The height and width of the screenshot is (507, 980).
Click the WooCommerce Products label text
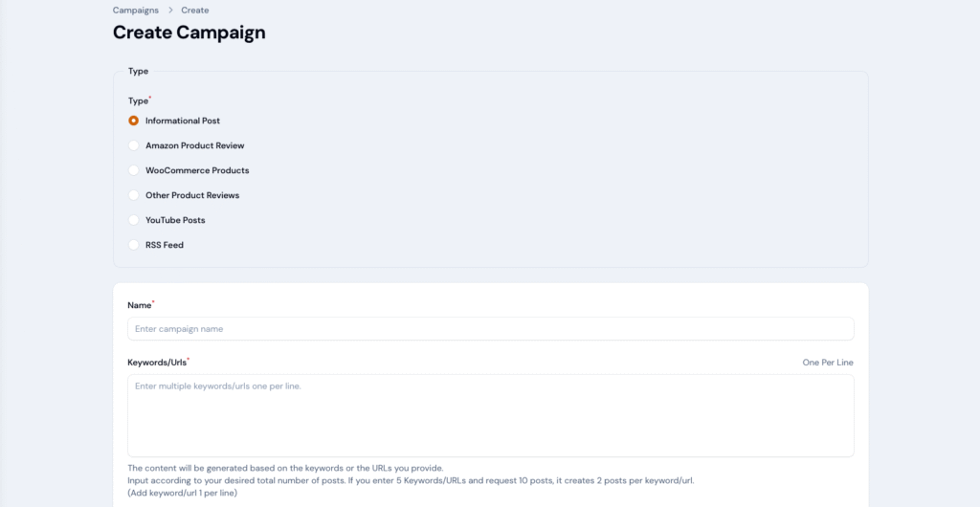point(197,170)
